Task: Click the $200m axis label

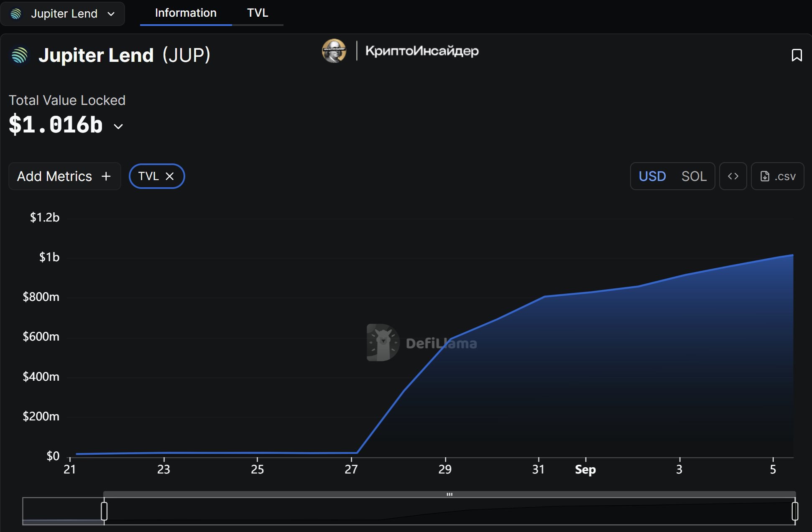Action: point(41,417)
